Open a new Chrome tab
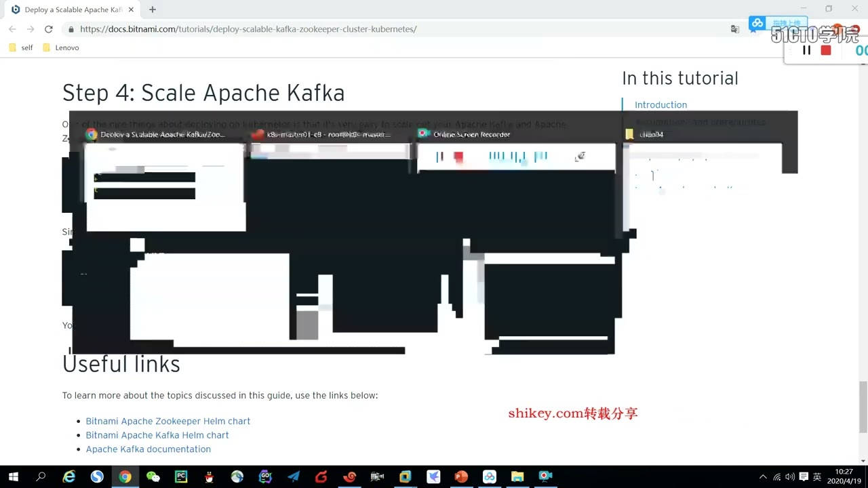The width and height of the screenshot is (868, 488). [152, 9]
